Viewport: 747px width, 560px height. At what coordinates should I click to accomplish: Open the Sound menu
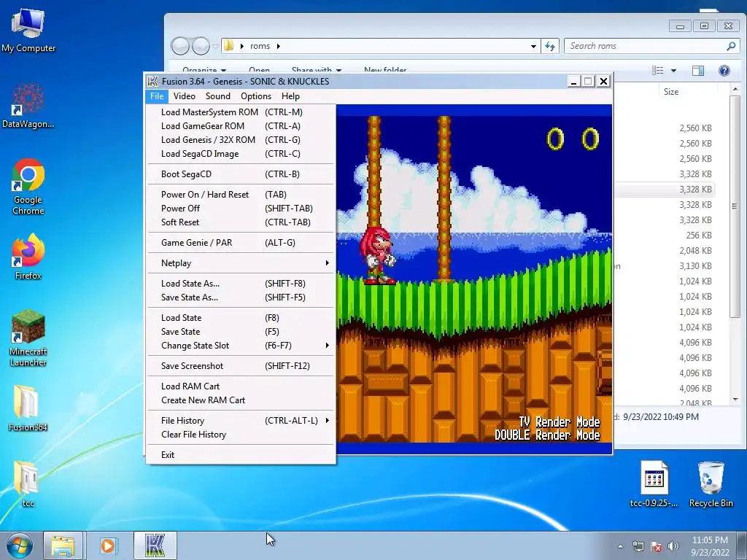coord(217,96)
